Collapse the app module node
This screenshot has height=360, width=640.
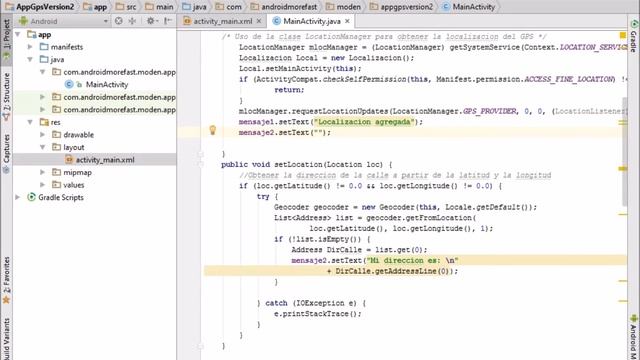18,35
